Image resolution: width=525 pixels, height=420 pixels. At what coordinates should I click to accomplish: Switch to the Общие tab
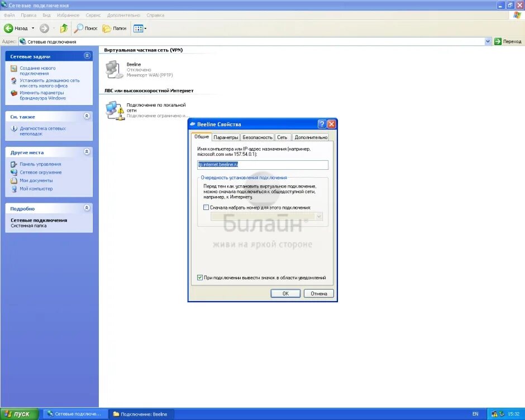(202, 137)
